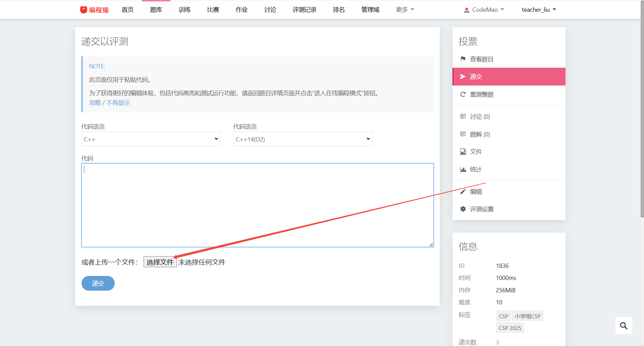Click the flag icon beside 查看题目
This screenshot has height=346, width=644.
pyautogui.click(x=463, y=59)
